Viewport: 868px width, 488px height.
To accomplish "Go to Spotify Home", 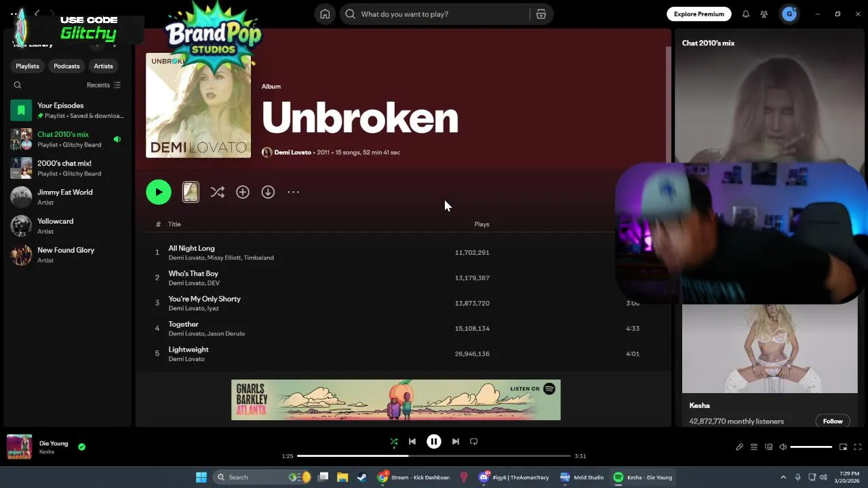I will coord(325,14).
